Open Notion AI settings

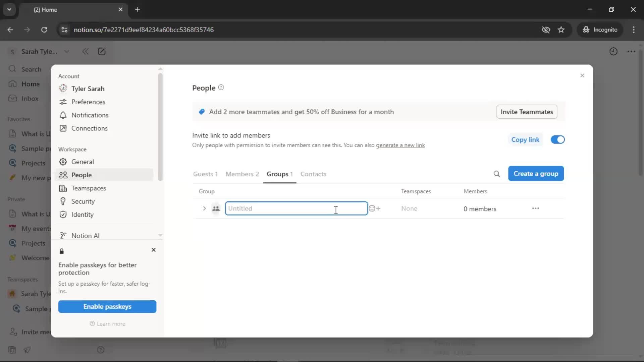click(105, 236)
